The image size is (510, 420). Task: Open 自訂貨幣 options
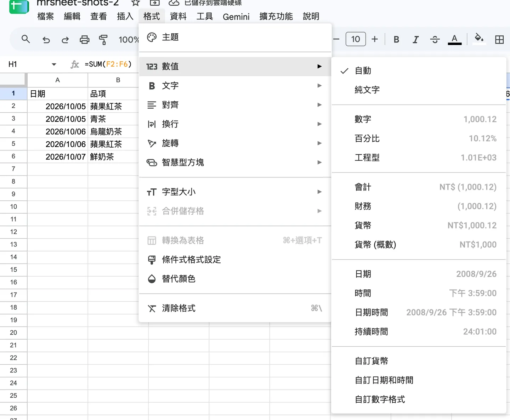click(x=419, y=361)
